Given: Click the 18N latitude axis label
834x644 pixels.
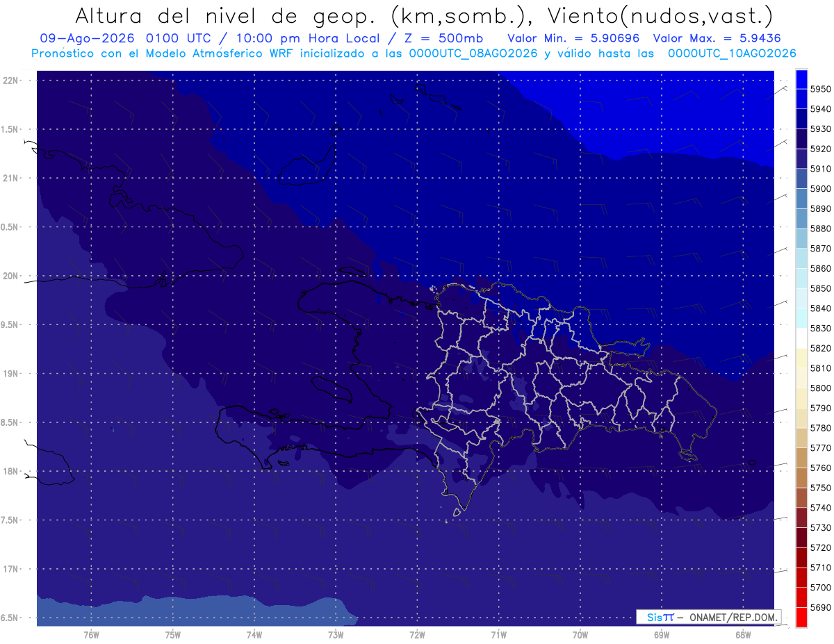Looking at the screenshot, I should tap(12, 471).
